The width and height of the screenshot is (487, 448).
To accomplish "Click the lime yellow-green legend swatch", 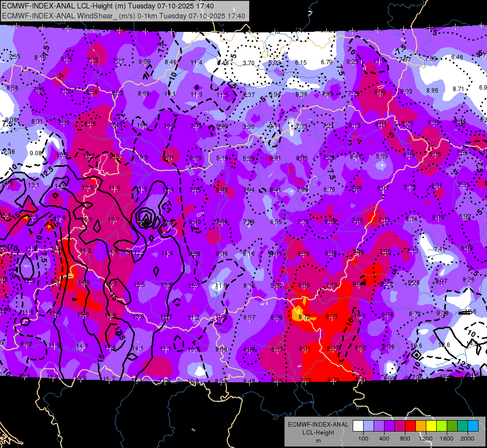I will [442, 426].
